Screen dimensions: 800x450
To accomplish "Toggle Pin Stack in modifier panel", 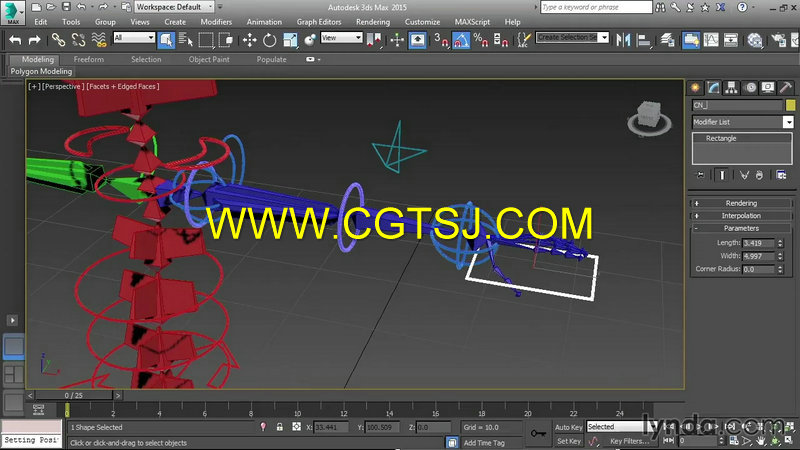I will (701, 175).
